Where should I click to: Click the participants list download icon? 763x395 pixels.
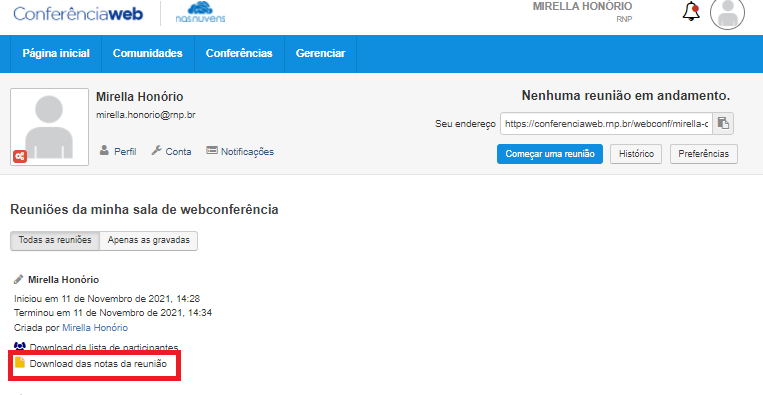tap(19, 346)
